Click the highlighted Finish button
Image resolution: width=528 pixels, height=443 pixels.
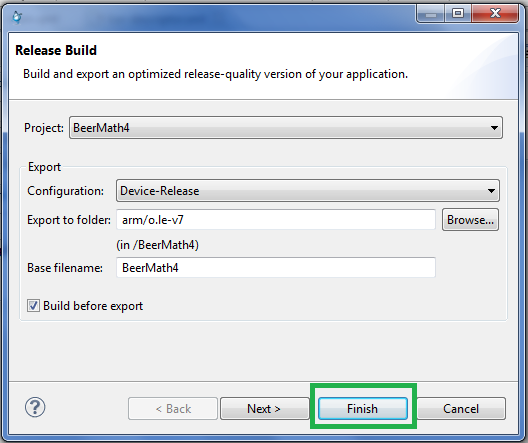point(363,409)
